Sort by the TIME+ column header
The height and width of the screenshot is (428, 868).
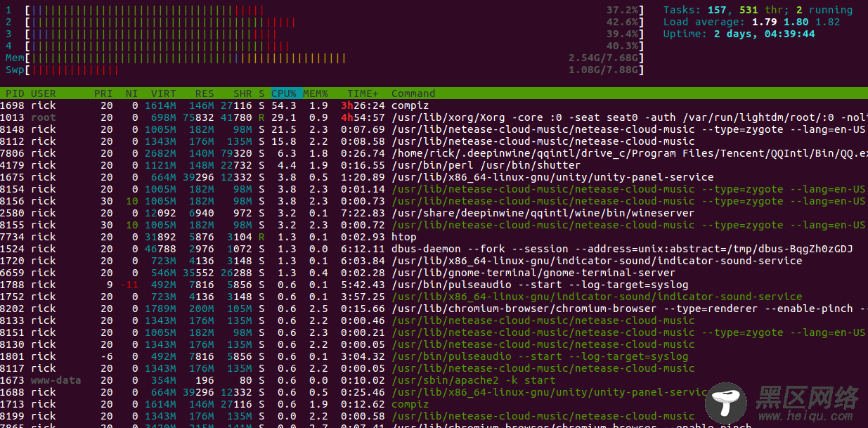(x=363, y=93)
